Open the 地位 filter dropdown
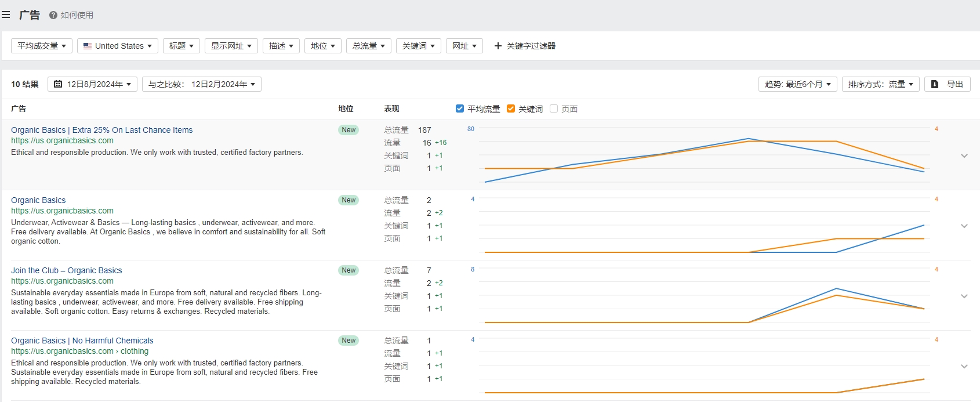 click(x=323, y=46)
